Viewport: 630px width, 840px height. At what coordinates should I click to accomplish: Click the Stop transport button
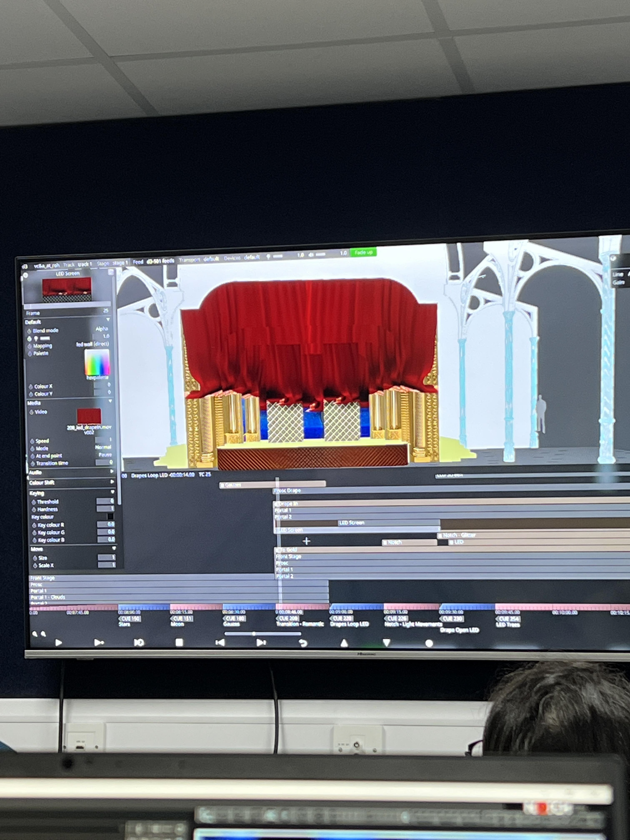(179, 642)
